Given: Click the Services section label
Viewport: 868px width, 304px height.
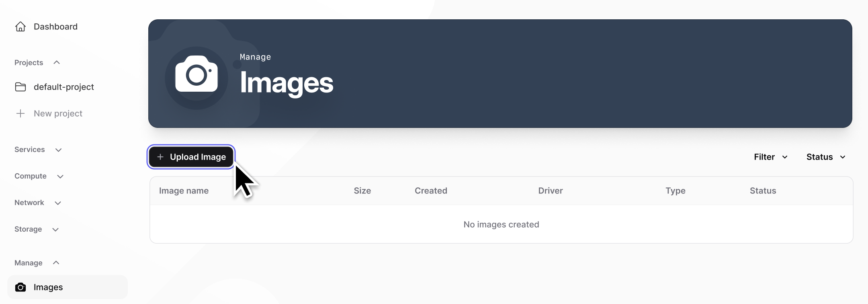Looking at the screenshot, I should point(30,150).
